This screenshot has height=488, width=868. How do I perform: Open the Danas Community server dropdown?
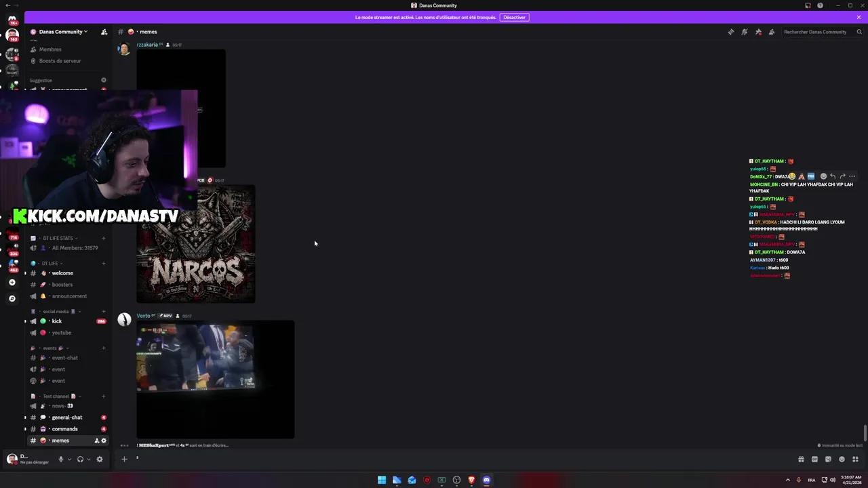61,31
